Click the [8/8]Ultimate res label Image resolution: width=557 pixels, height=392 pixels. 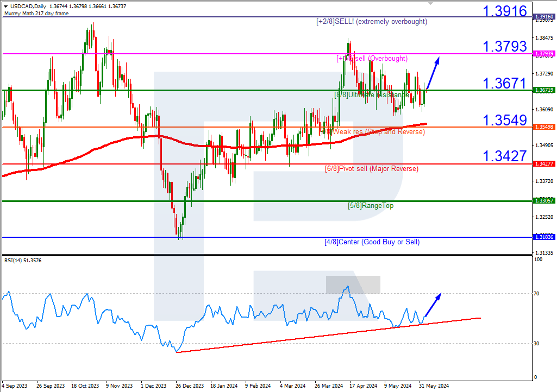(373, 94)
